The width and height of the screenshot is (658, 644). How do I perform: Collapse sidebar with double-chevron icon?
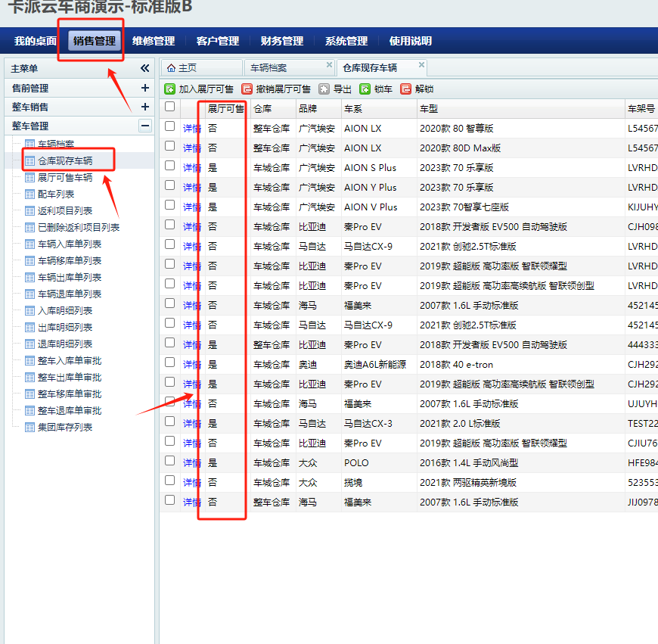(145, 68)
